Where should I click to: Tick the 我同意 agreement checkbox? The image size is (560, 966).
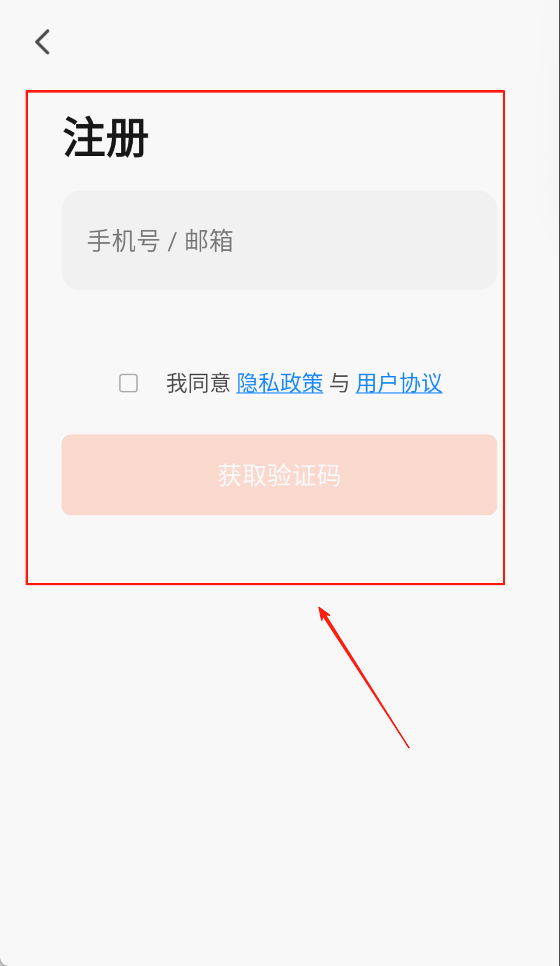click(x=128, y=383)
